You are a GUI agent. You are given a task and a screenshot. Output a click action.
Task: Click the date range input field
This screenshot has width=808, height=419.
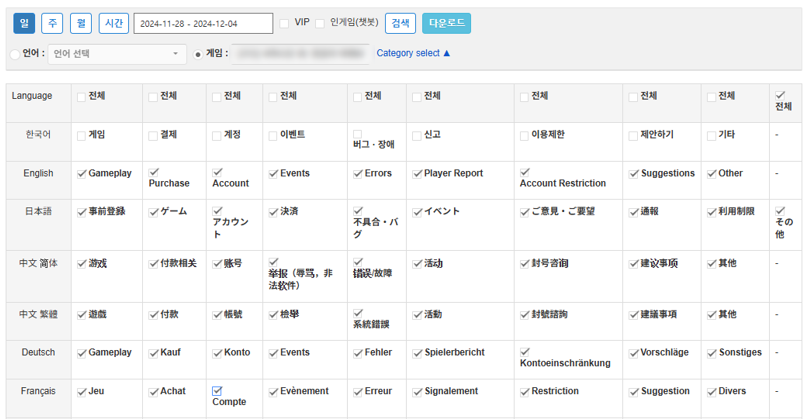click(203, 23)
